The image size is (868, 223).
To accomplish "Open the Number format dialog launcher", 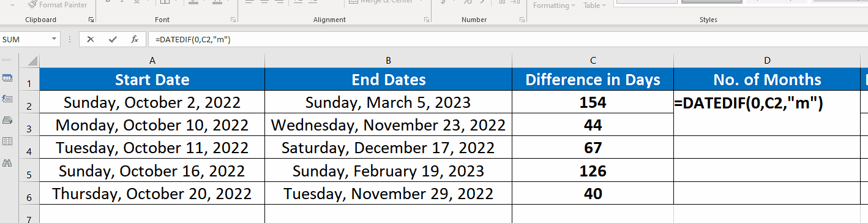I will pos(521,20).
